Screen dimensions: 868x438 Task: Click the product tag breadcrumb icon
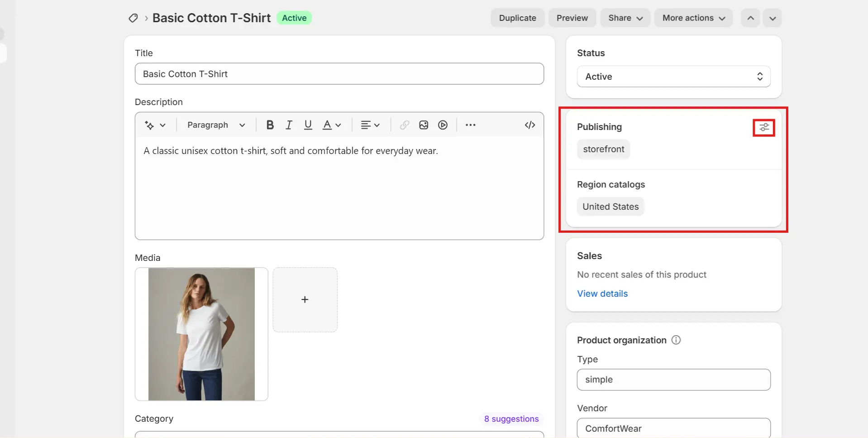tap(132, 18)
